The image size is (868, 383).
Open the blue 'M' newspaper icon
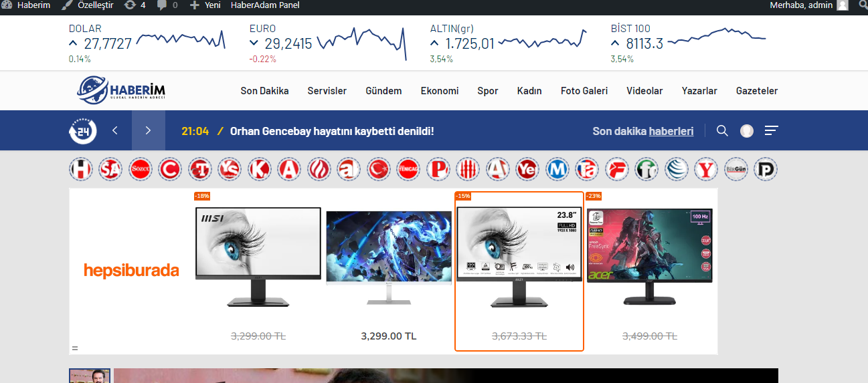[557, 170]
